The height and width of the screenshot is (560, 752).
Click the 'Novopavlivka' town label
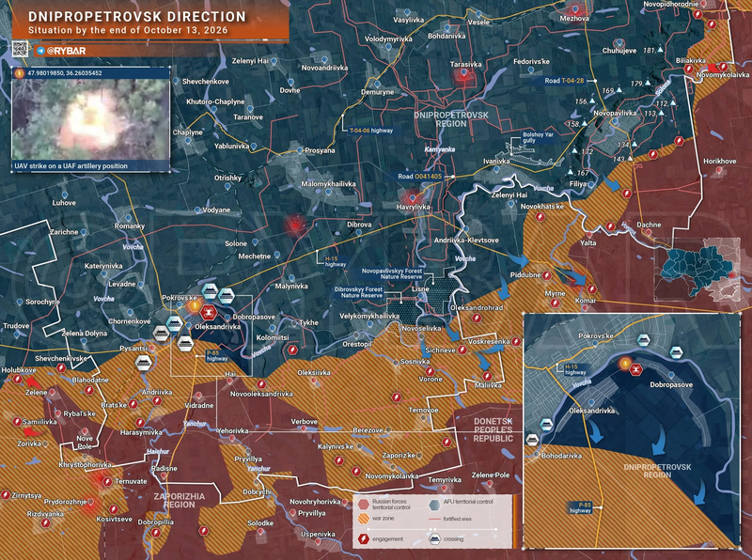click(x=615, y=113)
